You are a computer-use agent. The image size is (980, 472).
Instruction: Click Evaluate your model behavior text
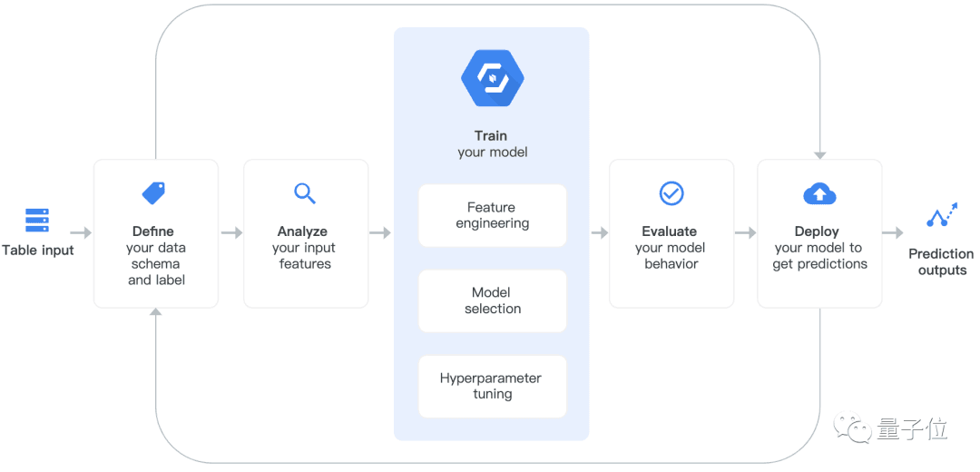pos(671,248)
